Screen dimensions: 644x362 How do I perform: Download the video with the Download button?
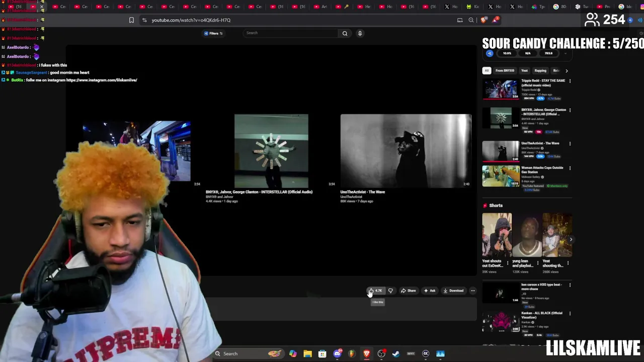coord(453,291)
